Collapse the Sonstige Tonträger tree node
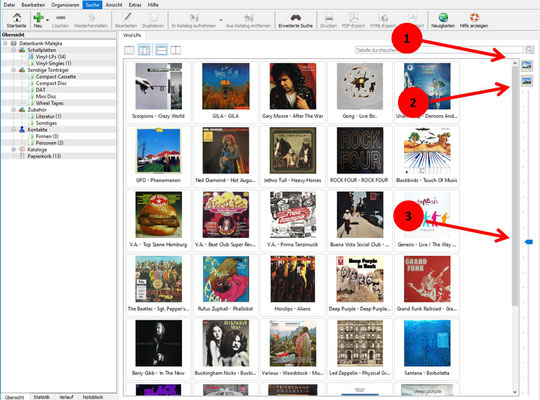Viewport: 540px width, 400px height. pyautogui.click(x=13, y=70)
